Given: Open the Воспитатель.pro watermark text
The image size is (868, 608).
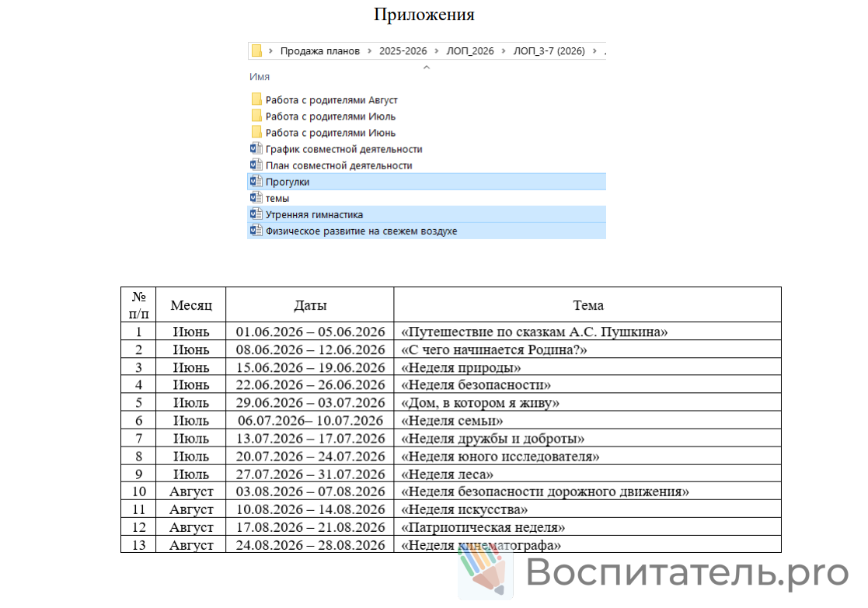Looking at the screenshot, I should point(687,573).
